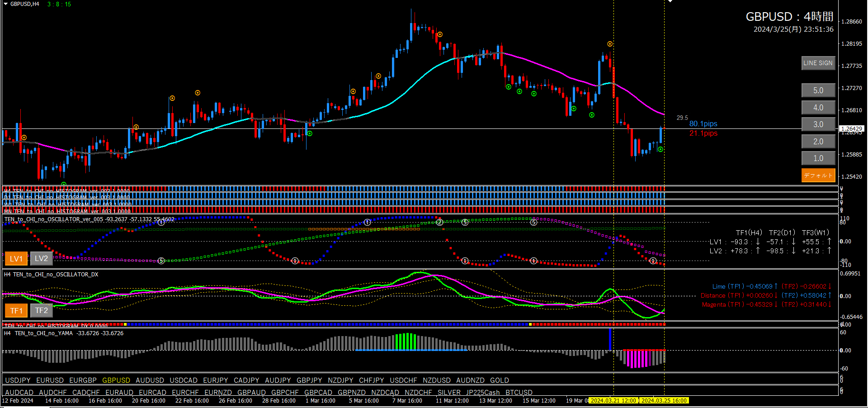Choose CADCHF from the symbol list

[x=86, y=393]
